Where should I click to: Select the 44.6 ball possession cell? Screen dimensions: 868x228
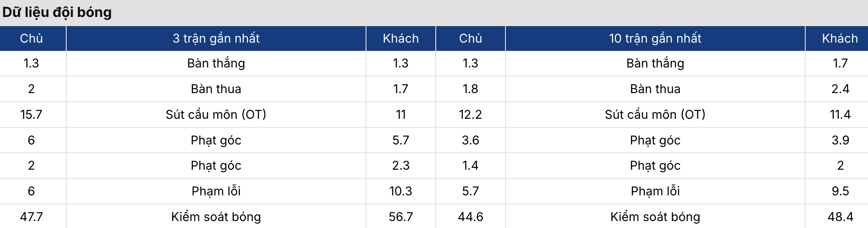(x=470, y=217)
